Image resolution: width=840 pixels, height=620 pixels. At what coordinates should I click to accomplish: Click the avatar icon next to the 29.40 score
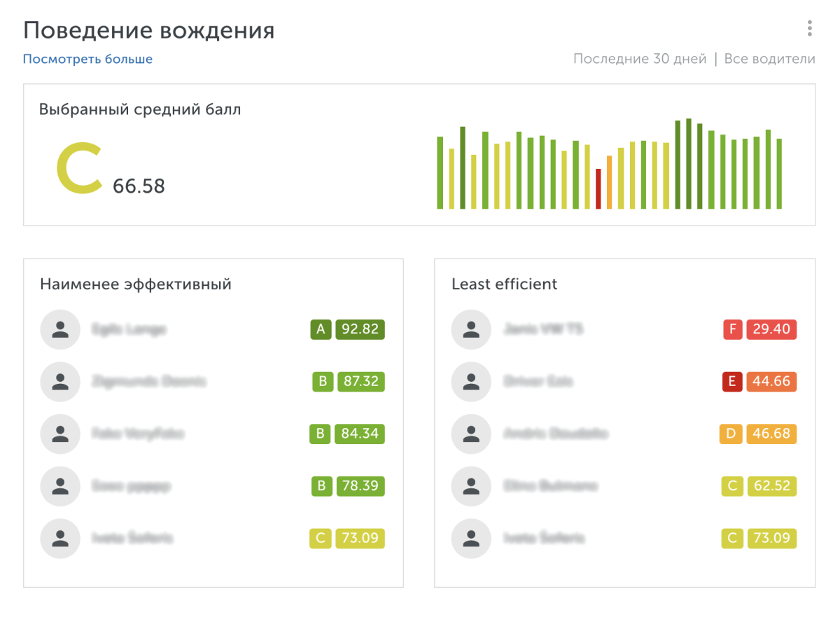pos(472,329)
